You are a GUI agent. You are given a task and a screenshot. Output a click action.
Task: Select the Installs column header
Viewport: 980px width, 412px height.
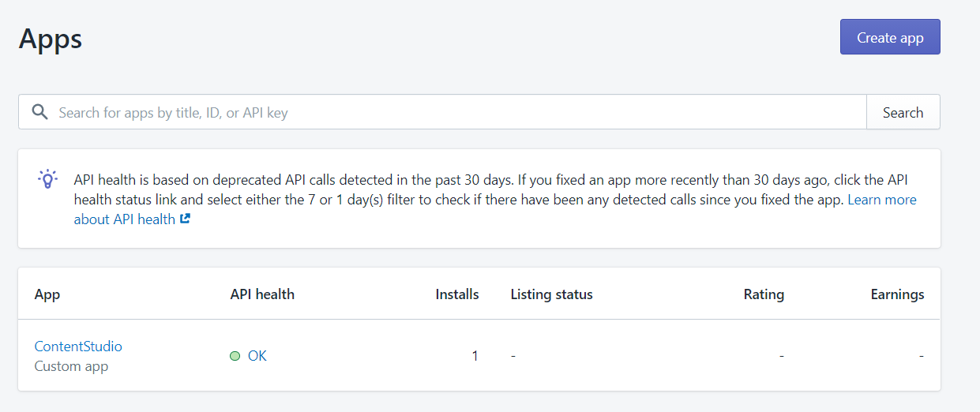pyautogui.click(x=457, y=294)
